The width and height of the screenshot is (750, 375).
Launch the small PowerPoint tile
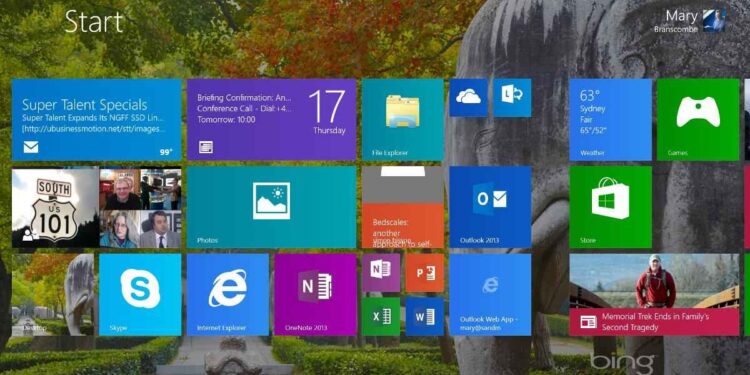[425, 273]
